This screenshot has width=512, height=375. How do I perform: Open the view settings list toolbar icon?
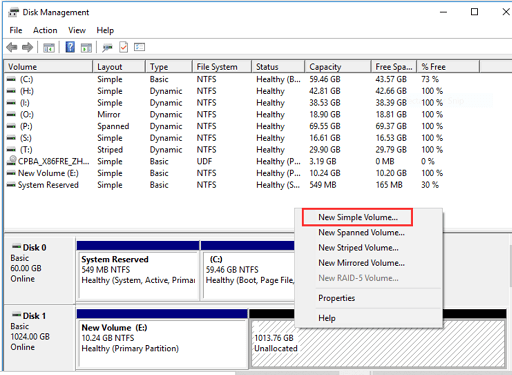tap(139, 47)
